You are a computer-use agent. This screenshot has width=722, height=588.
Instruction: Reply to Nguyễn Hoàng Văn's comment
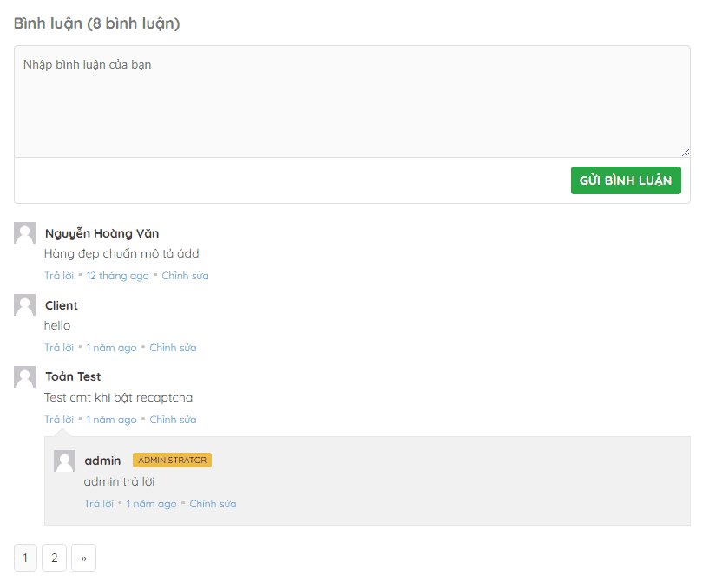[59, 276]
